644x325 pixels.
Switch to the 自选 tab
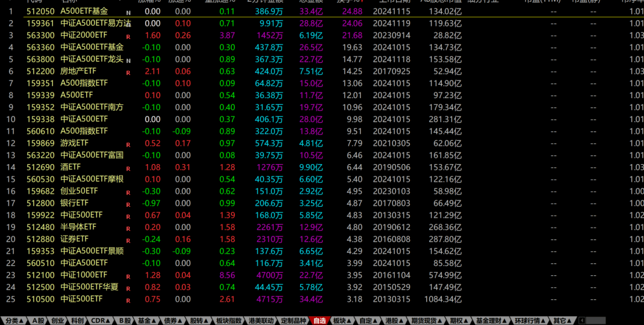point(319,321)
